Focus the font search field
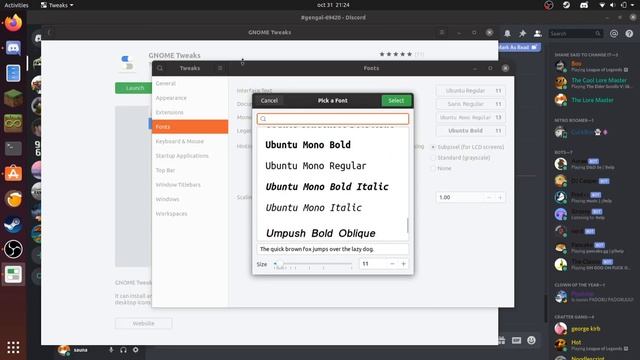The width and height of the screenshot is (640, 360). 333,119
